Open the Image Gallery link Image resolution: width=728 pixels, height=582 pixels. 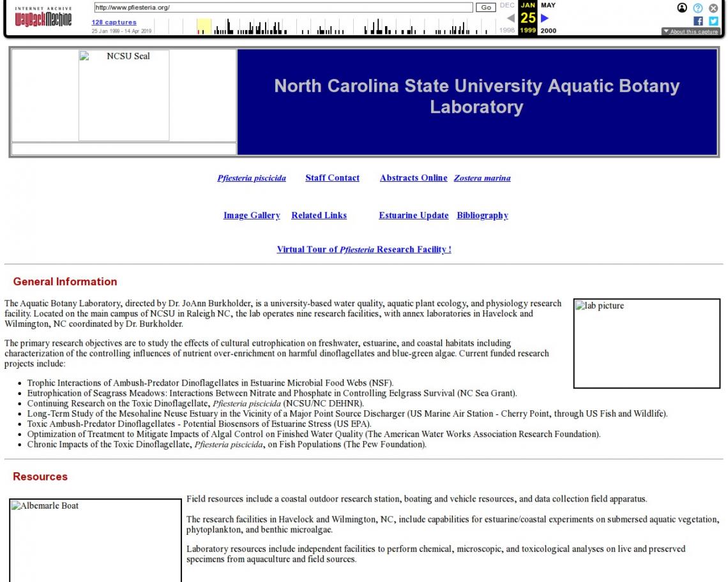pos(252,215)
